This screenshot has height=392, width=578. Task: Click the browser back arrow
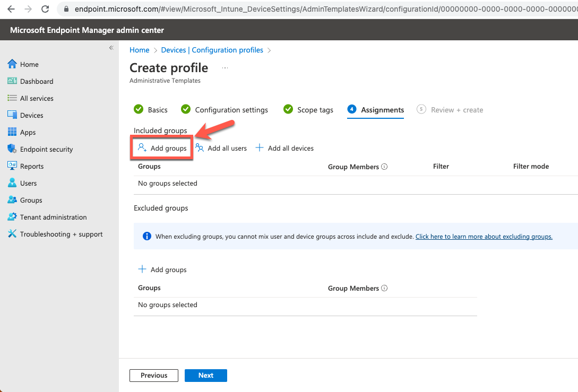(11, 9)
